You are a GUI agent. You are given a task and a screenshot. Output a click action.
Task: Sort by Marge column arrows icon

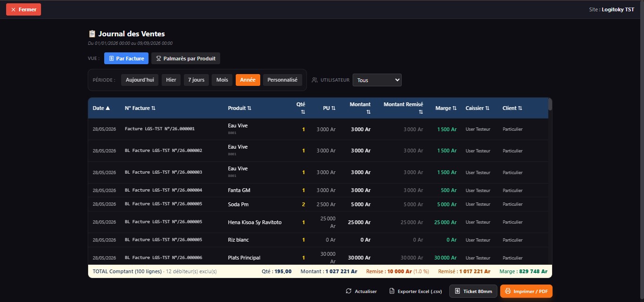pos(454,108)
